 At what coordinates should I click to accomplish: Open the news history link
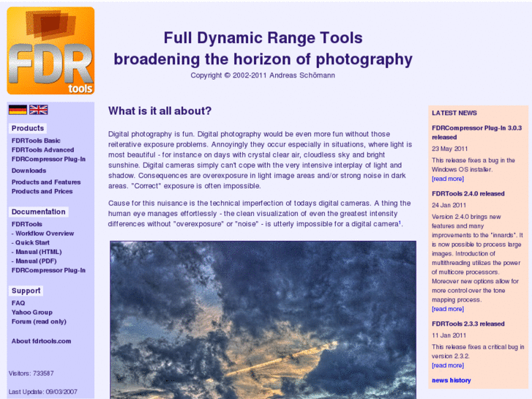tap(452, 380)
